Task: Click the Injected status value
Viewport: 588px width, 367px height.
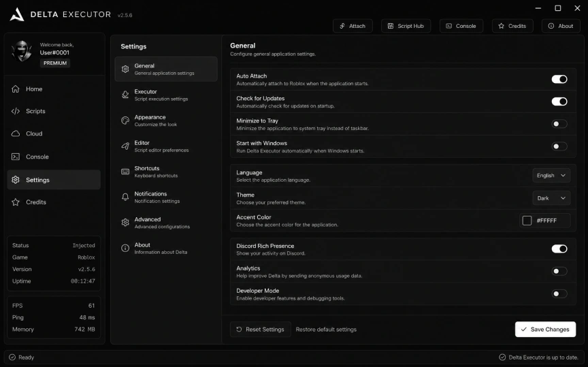Action: point(84,245)
